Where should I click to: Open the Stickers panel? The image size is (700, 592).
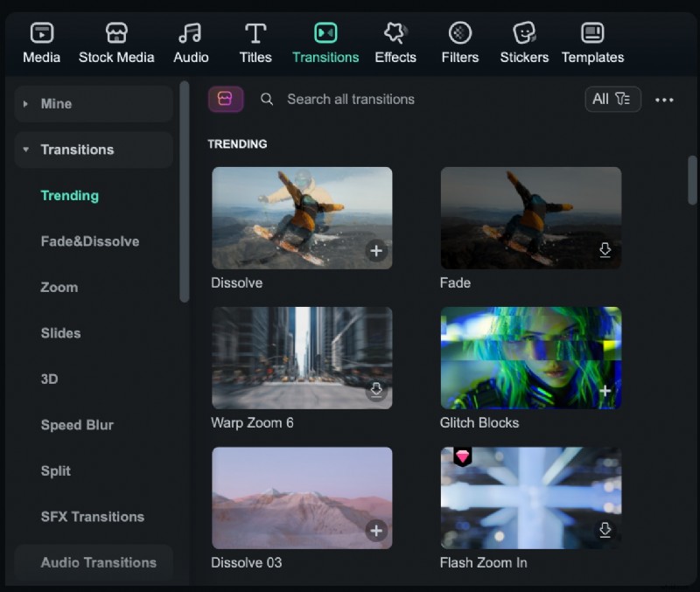pos(523,41)
